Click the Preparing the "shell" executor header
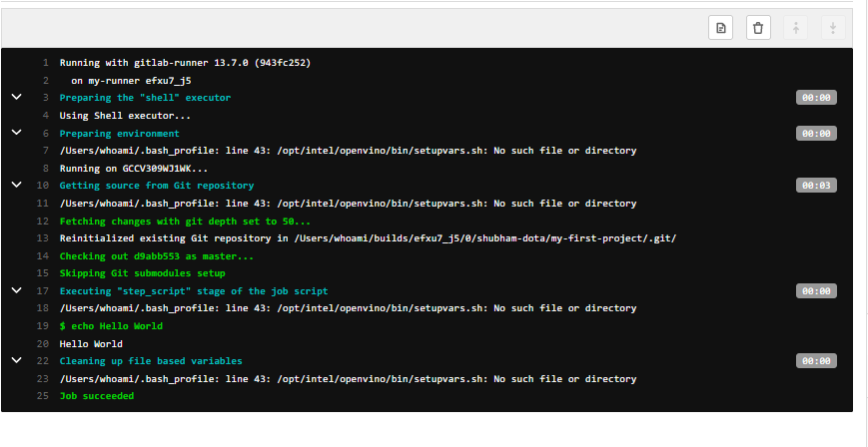Viewport: 868px width, 447px height. (x=145, y=98)
